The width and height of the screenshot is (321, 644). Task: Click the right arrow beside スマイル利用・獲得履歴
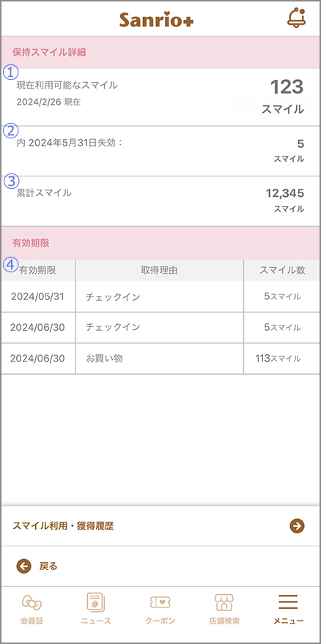(x=297, y=525)
